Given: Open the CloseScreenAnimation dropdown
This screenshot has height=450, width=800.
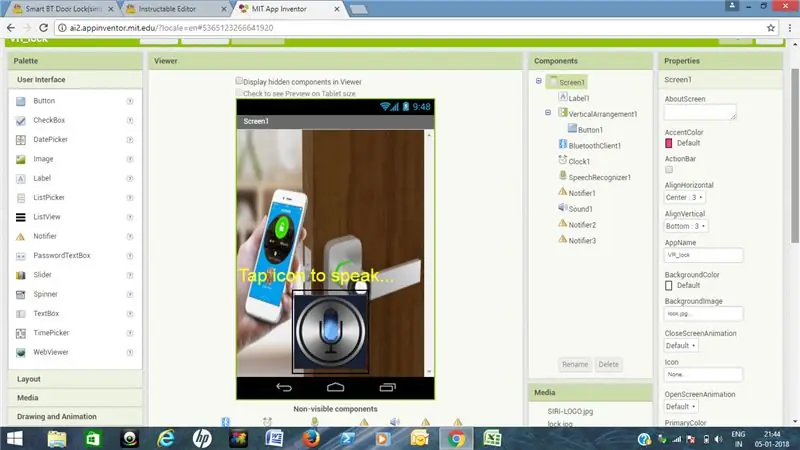Looking at the screenshot, I should (681, 345).
